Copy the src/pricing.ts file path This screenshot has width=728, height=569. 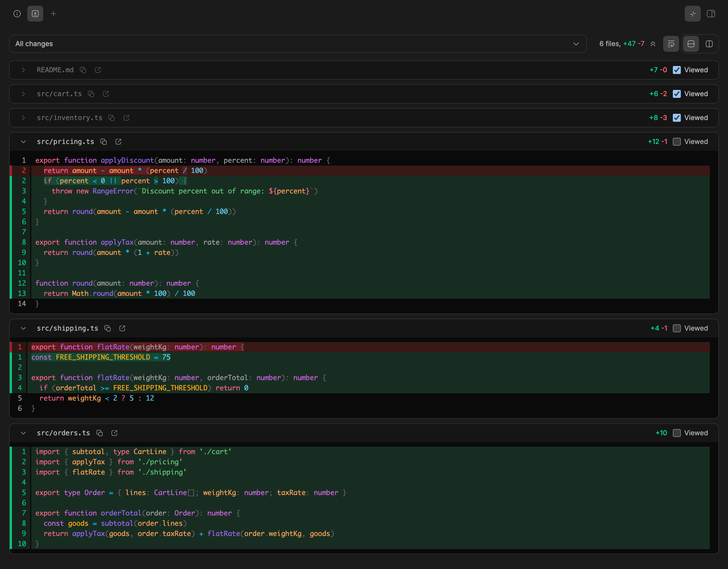pyautogui.click(x=104, y=142)
